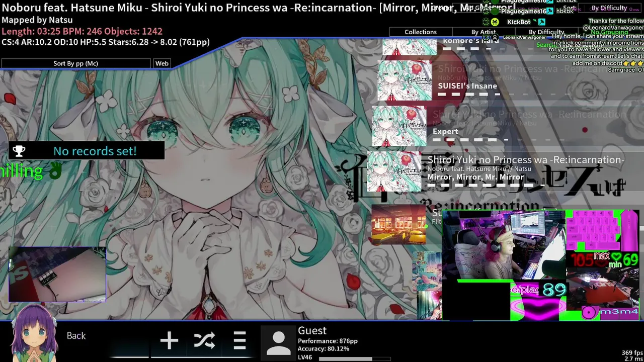
Task: Expand the Sort By pp (Mc) dropdown
Action: click(x=75, y=63)
